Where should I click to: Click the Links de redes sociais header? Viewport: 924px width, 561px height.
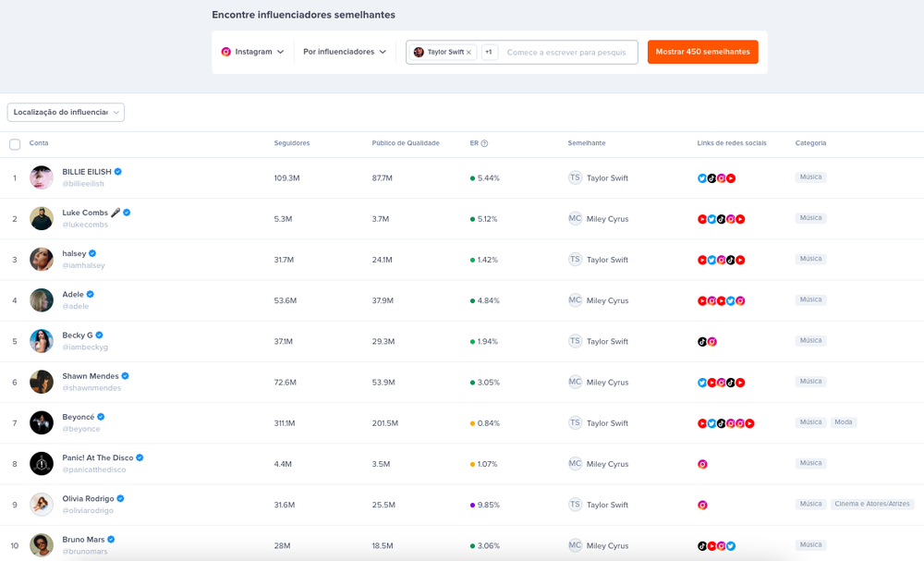click(731, 143)
